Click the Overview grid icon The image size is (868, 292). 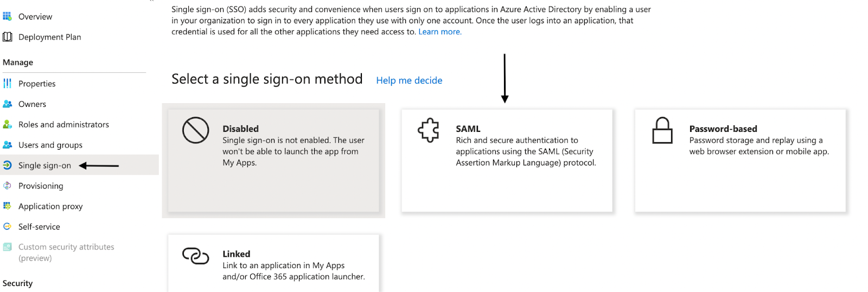[7, 16]
